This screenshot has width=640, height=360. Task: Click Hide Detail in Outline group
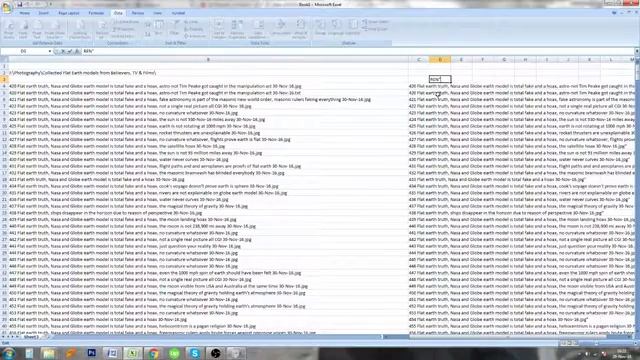coord(375,29)
